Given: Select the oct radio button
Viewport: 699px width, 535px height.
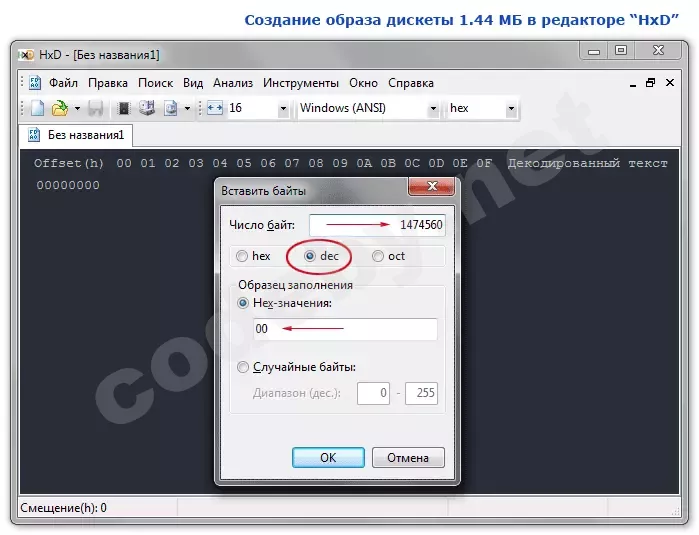Looking at the screenshot, I should pyautogui.click(x=378, y=256).
